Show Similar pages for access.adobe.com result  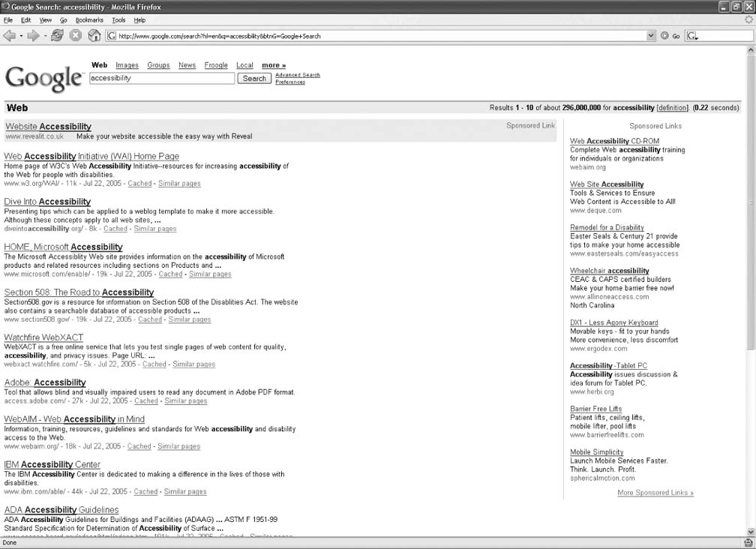[x=186, y=401]
